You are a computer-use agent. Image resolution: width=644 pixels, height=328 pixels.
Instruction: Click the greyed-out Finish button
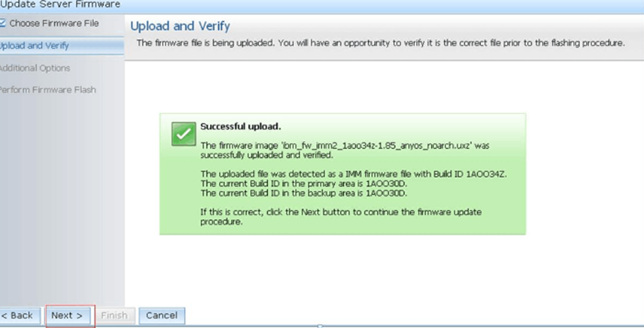114,315
